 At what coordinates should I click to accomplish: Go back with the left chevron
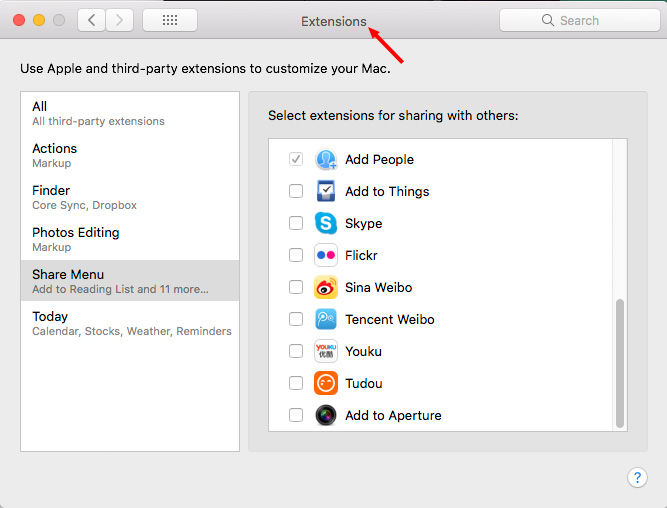[91, 20]
